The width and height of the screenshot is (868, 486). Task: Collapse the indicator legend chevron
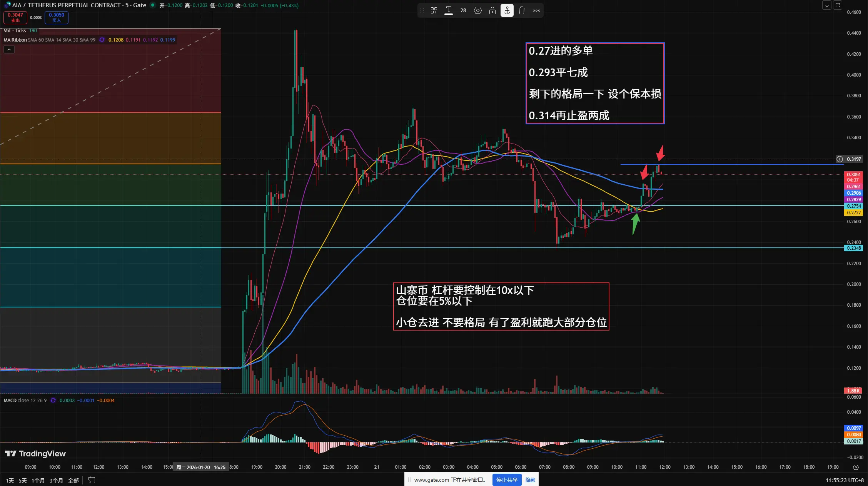(x=9, y=50)
